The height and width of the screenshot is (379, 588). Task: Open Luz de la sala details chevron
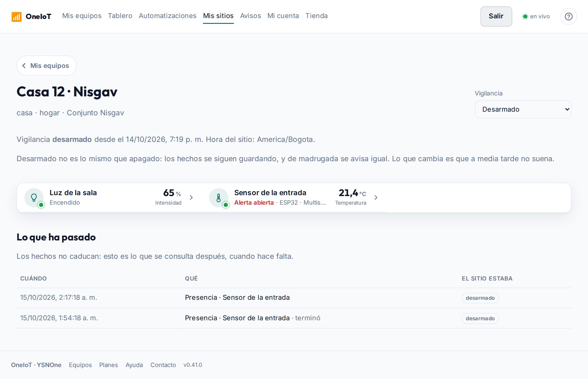point(191,198)
